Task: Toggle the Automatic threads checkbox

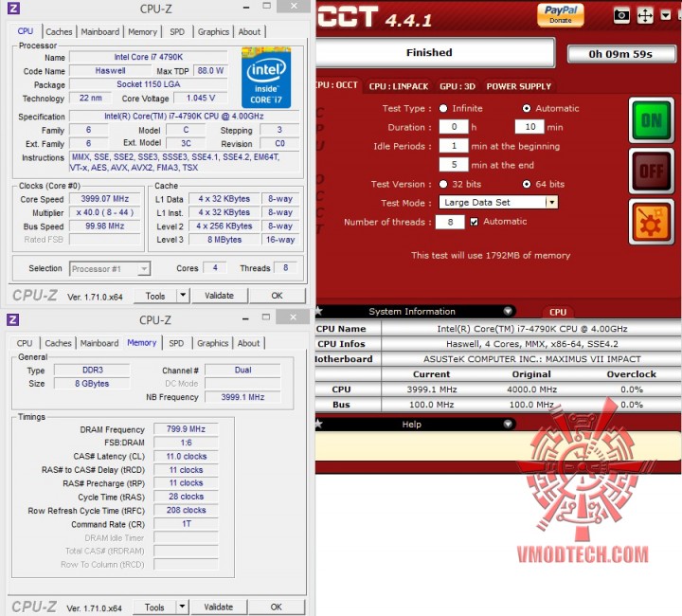Action: tap(474, 222)
